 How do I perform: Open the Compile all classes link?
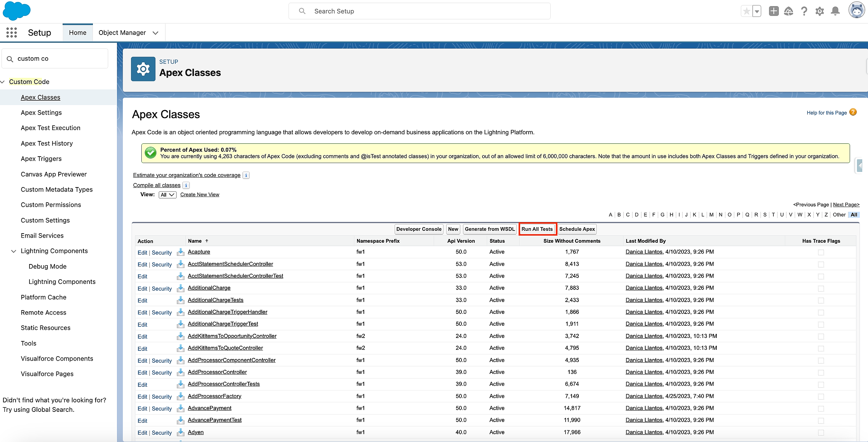point(157,185)
